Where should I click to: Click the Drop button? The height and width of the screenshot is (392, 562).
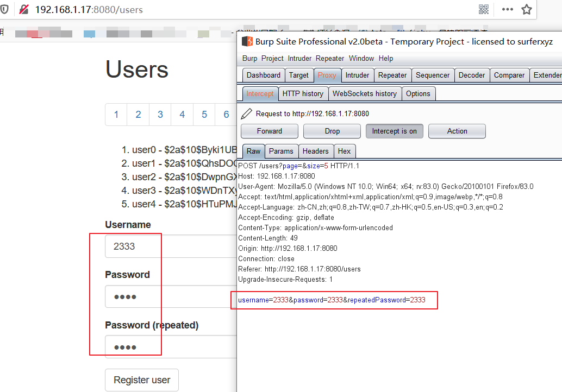332,131
